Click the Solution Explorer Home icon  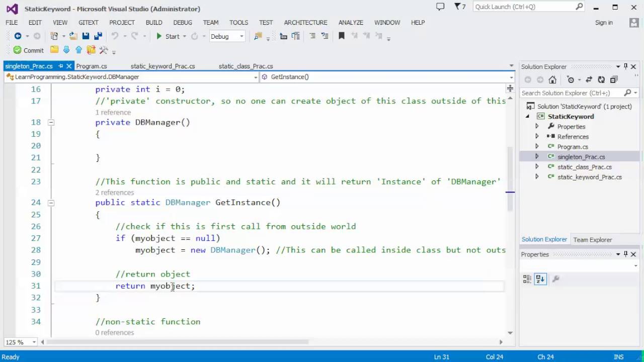[x=552, y=79]
